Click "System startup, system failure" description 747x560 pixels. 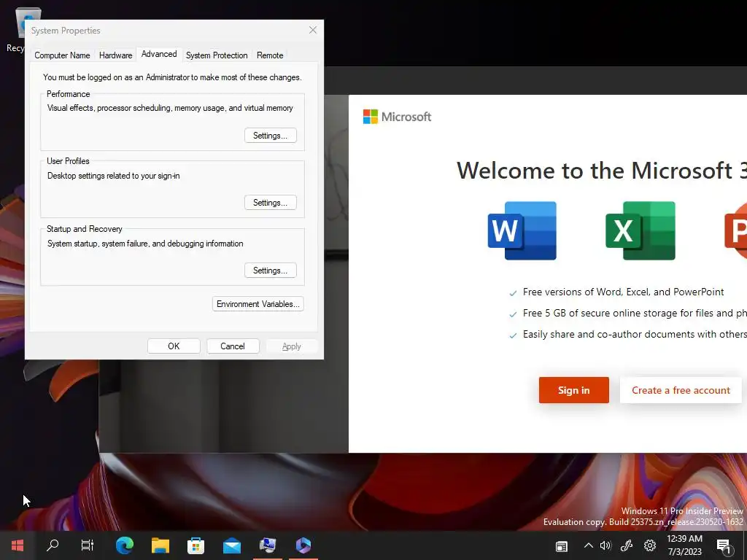[x=145, y=244]
